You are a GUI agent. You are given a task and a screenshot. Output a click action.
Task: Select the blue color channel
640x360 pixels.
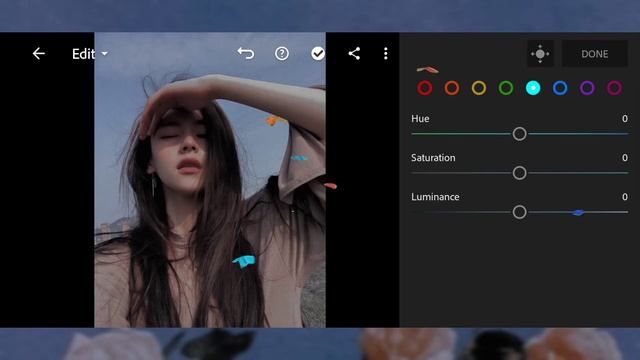pyautogui.click(x=560, y=88)
